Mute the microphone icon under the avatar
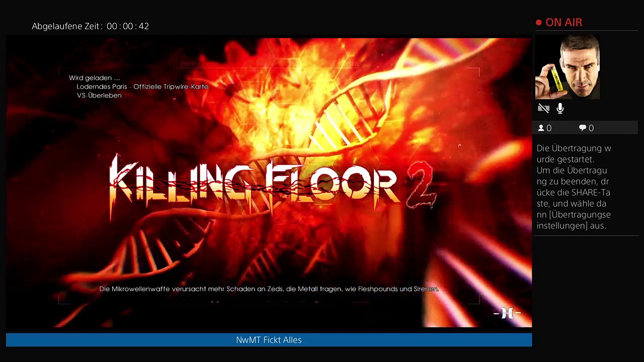644x362 pixels. tap(560, 109)
